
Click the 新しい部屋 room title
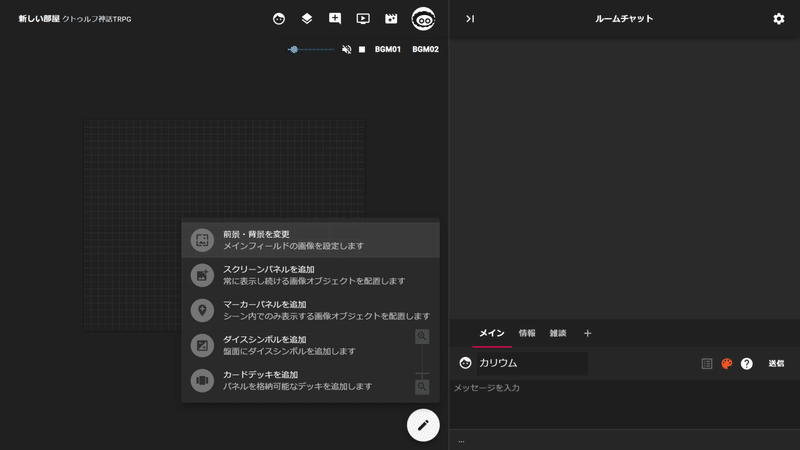tap(39, 19)
